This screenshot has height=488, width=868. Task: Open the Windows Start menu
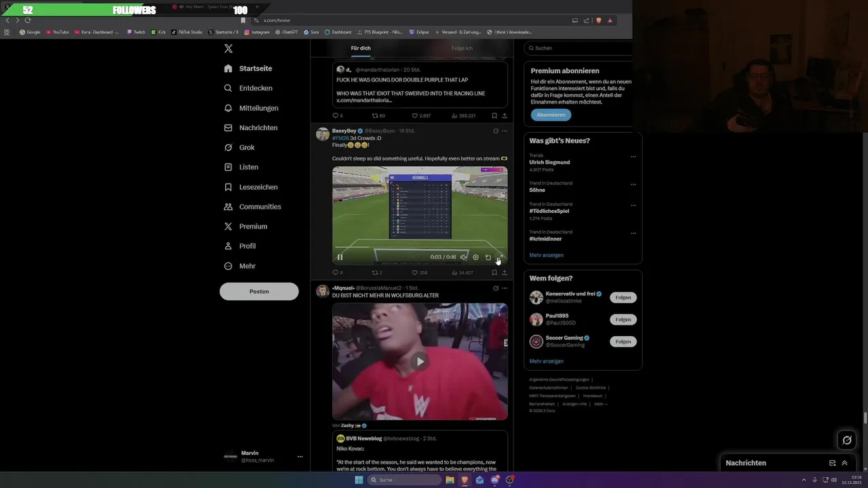pos(359,480)
